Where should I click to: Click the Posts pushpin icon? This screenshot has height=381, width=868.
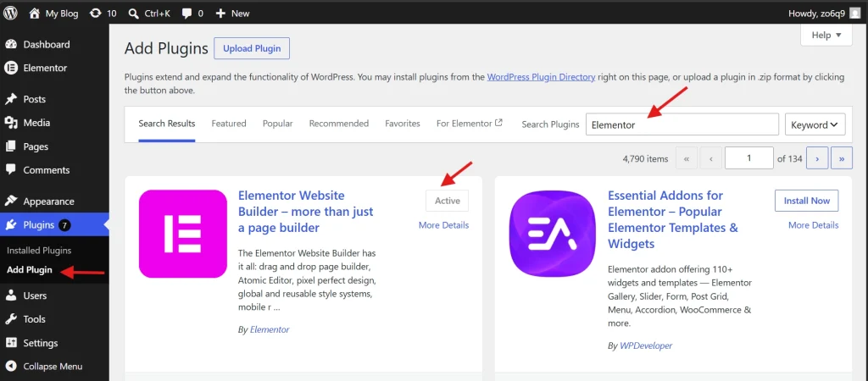click(11, 99)
